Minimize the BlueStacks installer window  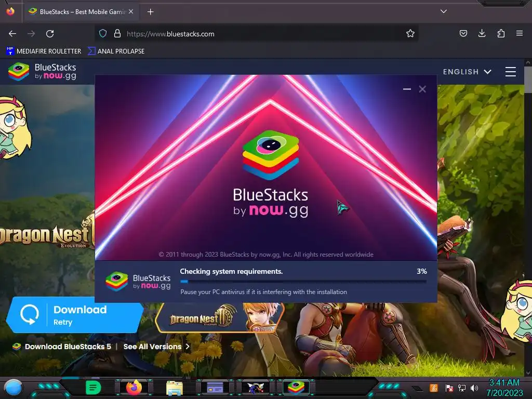point(407,89)
